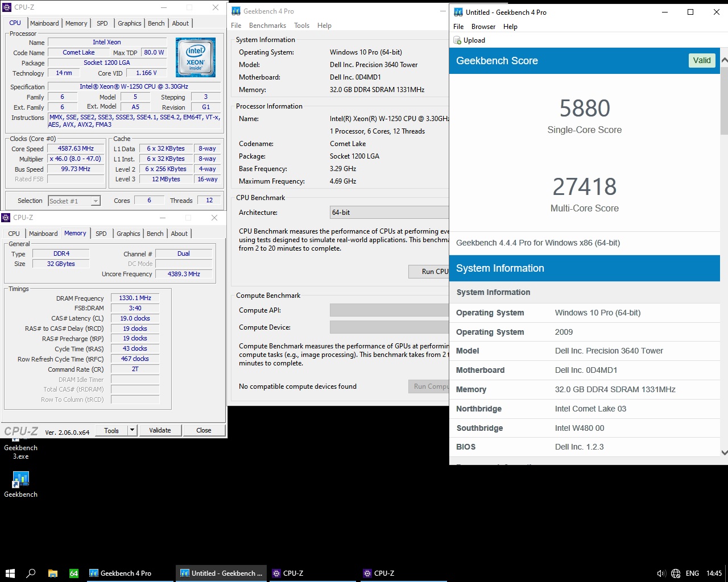
Task: Open network globe icon in system tray
Action: 676,573
